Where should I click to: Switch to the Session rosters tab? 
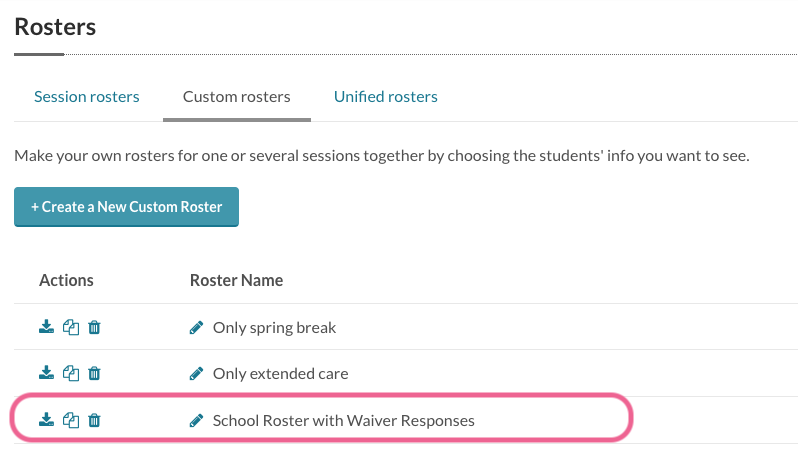click(x=87, y=97)
